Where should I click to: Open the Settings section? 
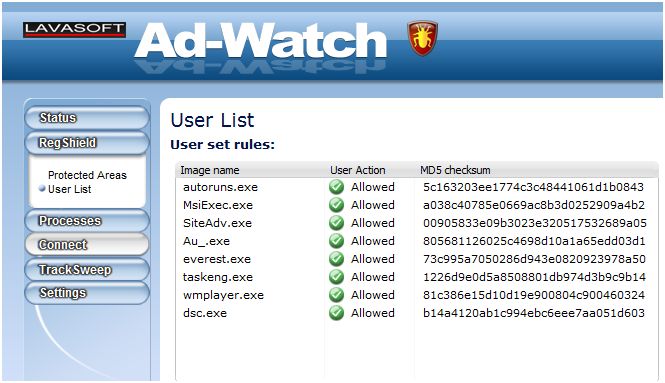[x=87, y=293]
